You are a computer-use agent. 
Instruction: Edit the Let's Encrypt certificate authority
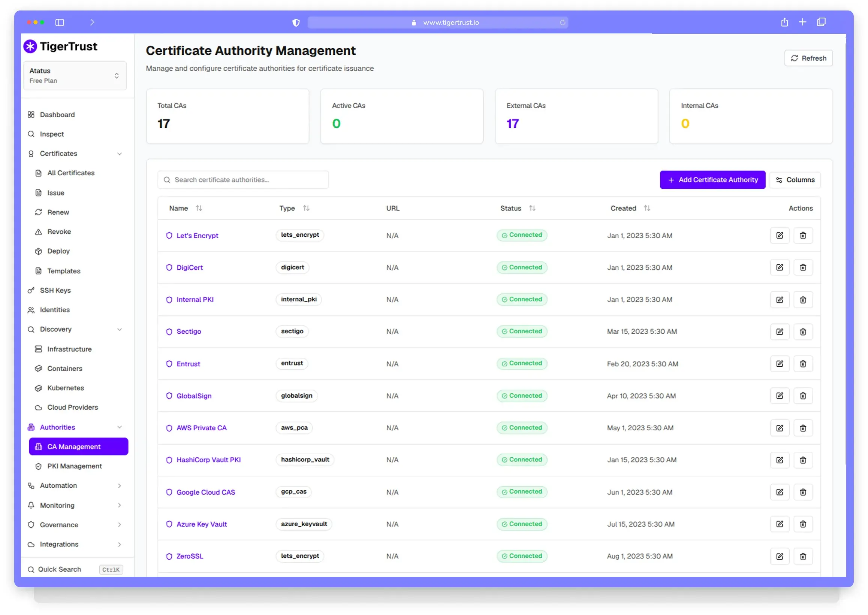779,235
